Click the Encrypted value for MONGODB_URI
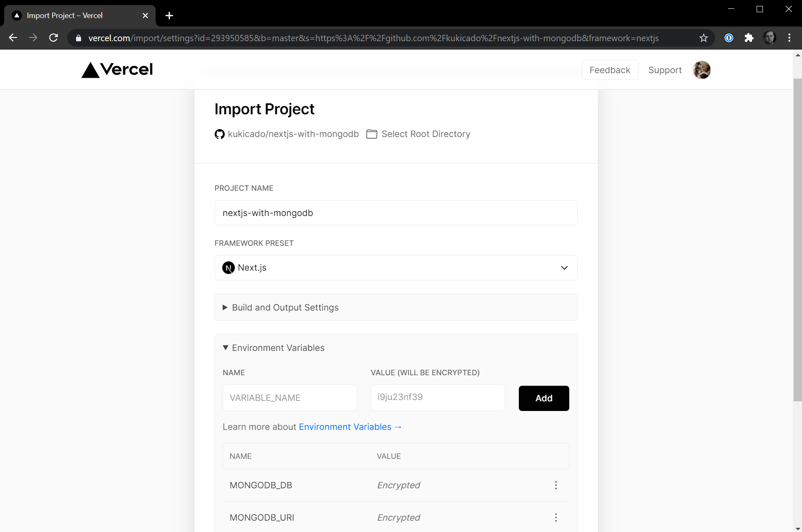 pyautogui.click(x=398, y=518)
